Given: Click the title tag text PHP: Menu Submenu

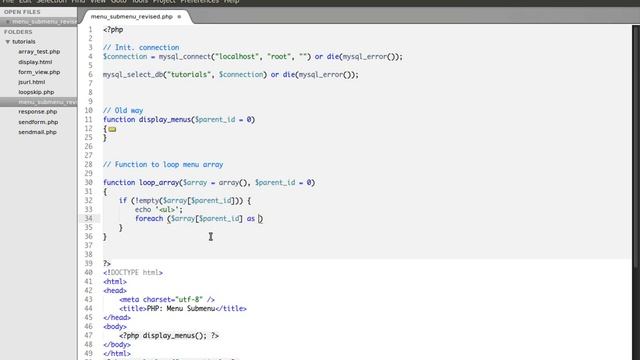Looking at the screenshot, I should tap(181, 309).
